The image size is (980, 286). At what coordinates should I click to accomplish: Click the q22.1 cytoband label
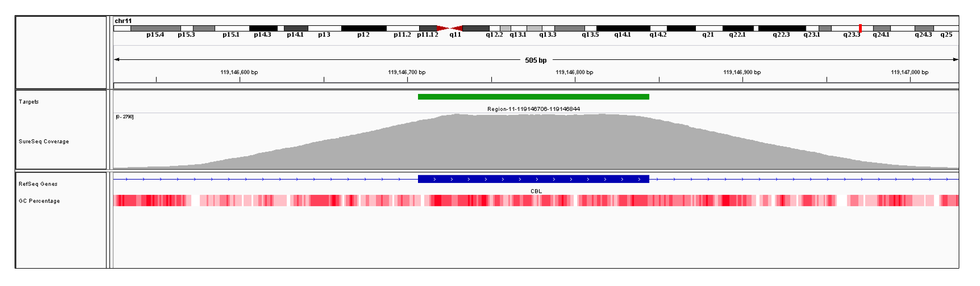click(x=737, y=35)
